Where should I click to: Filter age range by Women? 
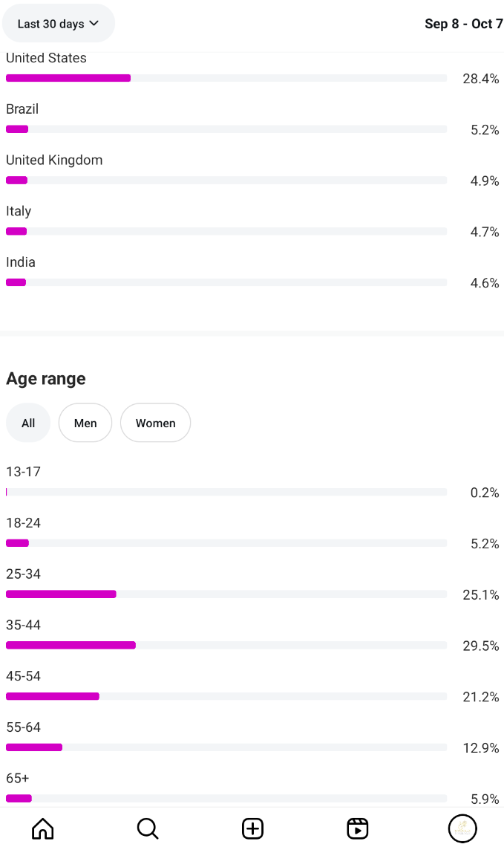(155, 423)
